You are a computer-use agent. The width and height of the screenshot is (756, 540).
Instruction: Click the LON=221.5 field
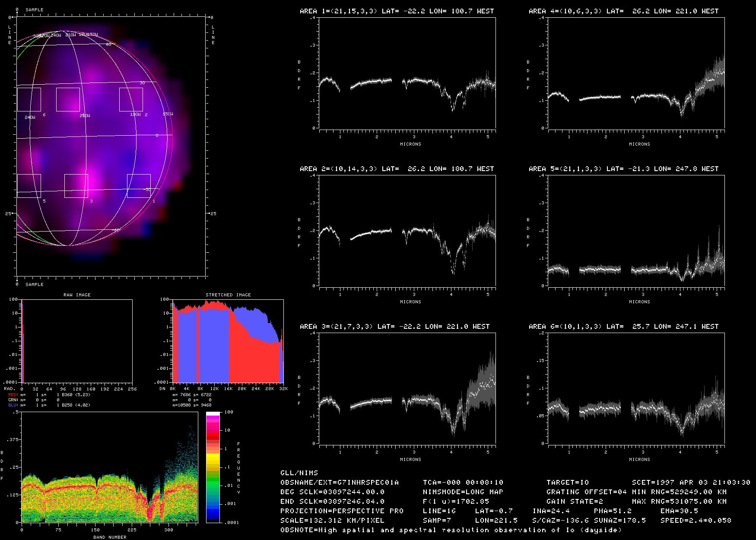(496, 521)
